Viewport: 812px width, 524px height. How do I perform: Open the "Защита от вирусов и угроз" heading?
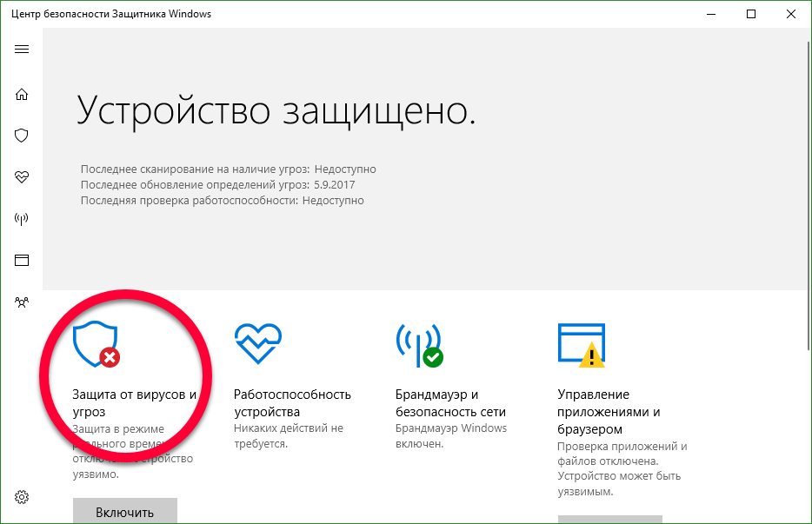pos(134,403)
